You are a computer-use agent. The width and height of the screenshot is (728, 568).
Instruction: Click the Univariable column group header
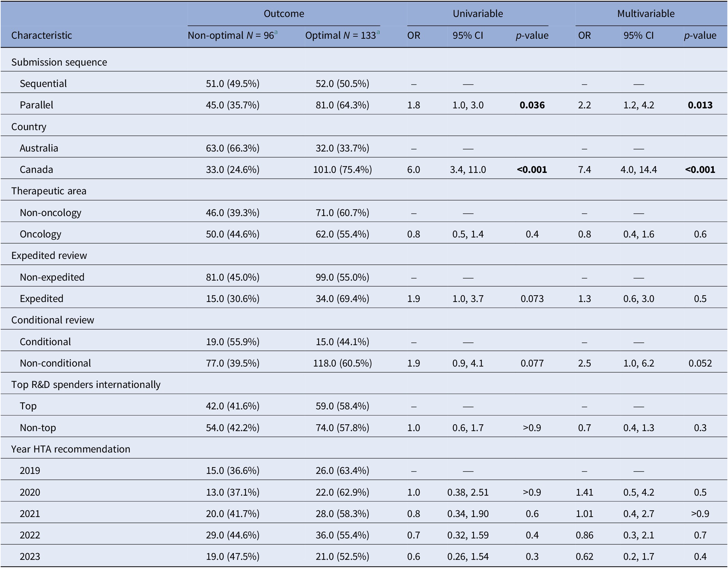(478, 14)
